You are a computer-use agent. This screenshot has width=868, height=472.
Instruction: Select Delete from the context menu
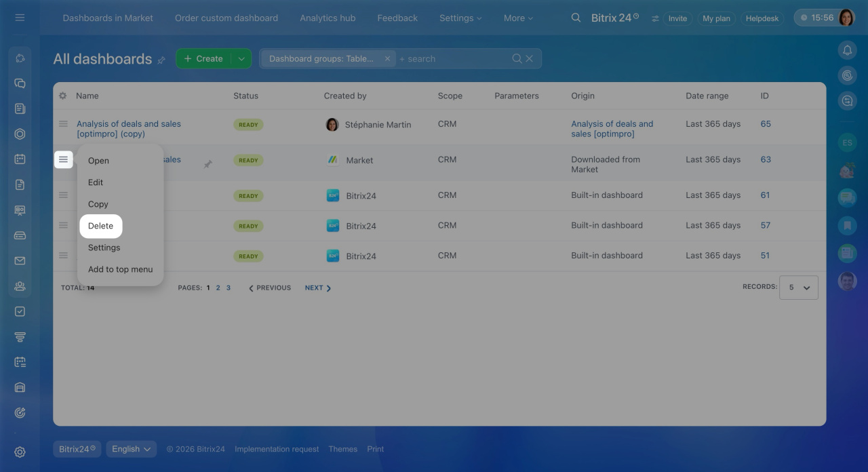point(100,226)
